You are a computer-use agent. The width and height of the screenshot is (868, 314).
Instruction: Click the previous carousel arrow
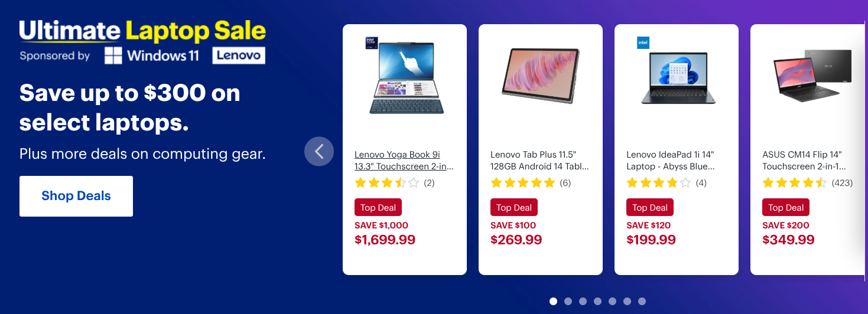tap(319, 151)
